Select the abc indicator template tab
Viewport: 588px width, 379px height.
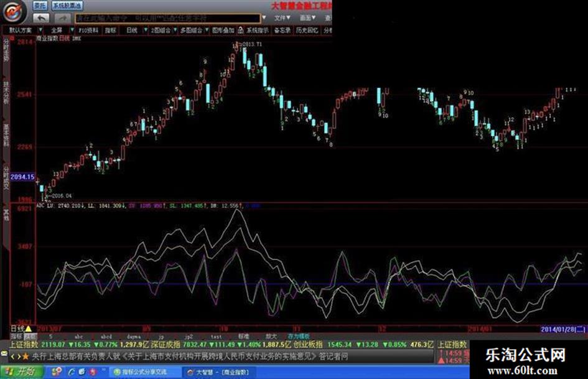tap(79, 337)
